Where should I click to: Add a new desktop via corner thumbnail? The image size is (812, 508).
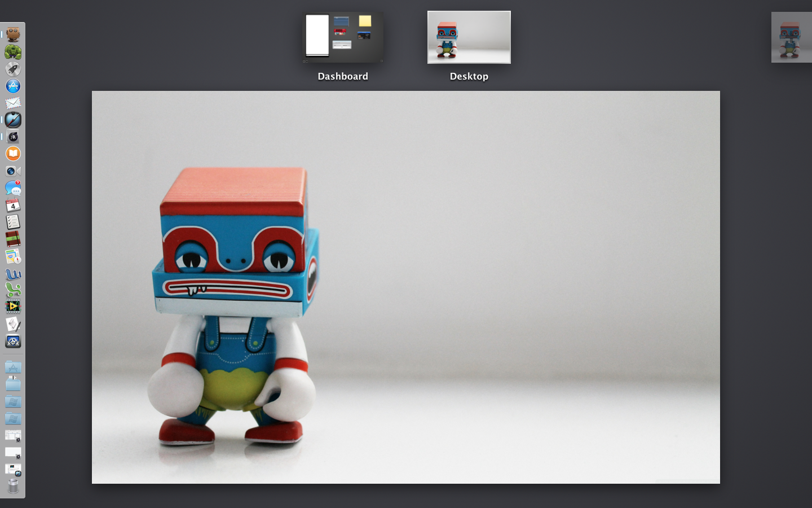pyautogui.click(x=792, y=37)
